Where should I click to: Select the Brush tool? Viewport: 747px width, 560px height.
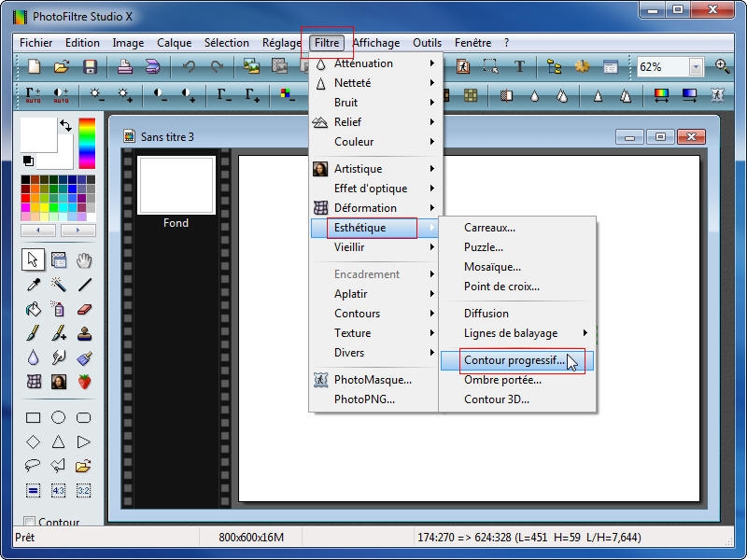(x=33, y=333)
